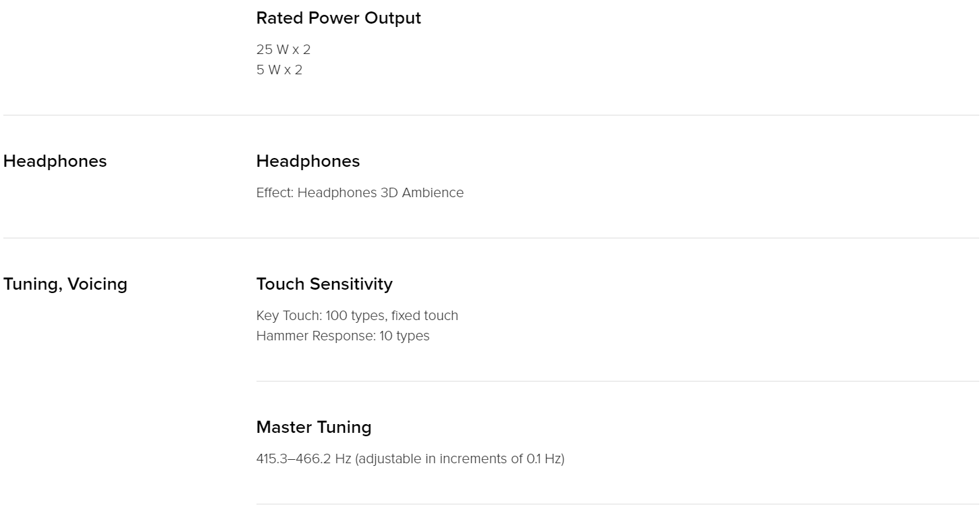Select the 25 W x 2 spec line

pos(283,49)
